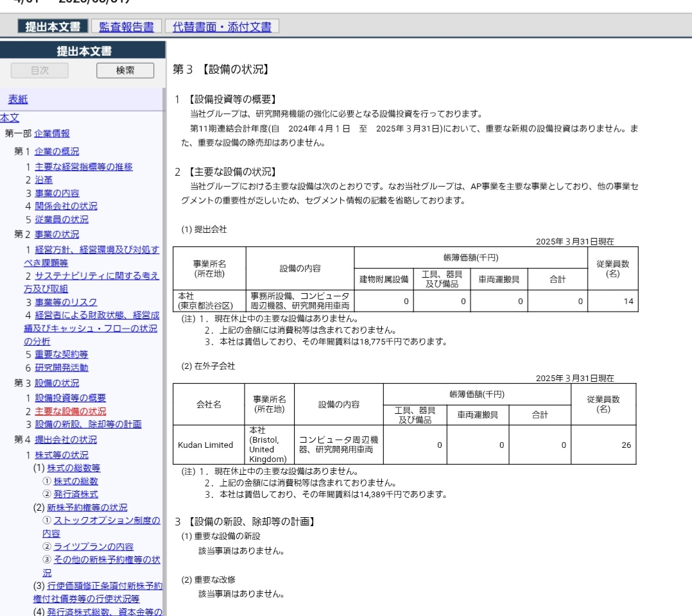Click employee count cell 14
The image size is (692, 616).
(613, 301)
